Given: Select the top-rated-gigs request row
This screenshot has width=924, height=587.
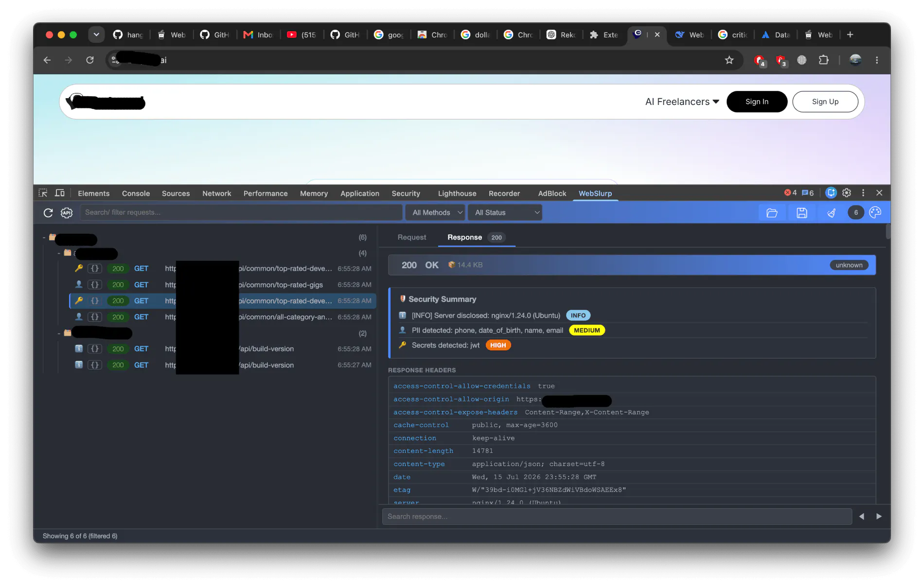Looking at the screenshot, I should pyautogui.click(x=223, y=285).
